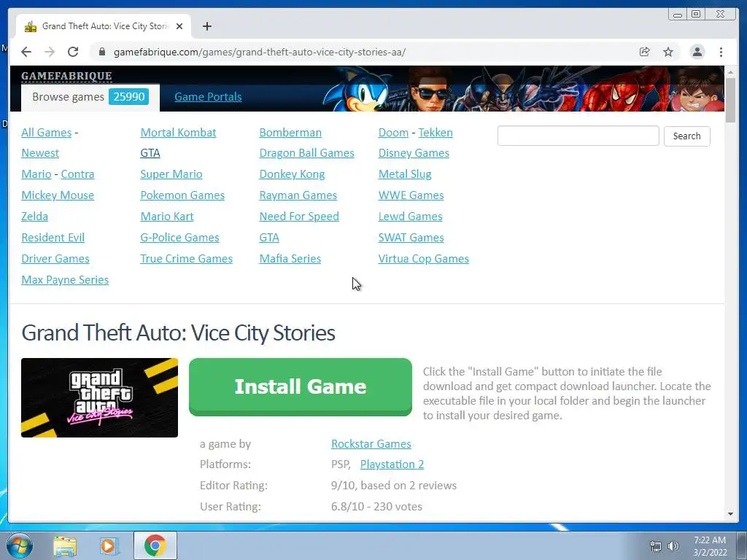747x560 pixels.
Task: Click the site search input field
Action: click(x=578, y=136)
